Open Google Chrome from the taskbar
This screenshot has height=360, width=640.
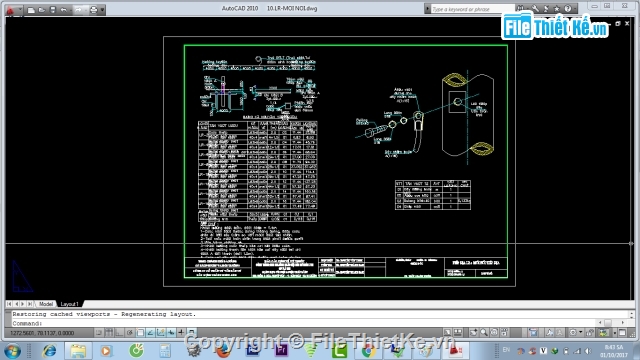point(368,351)
